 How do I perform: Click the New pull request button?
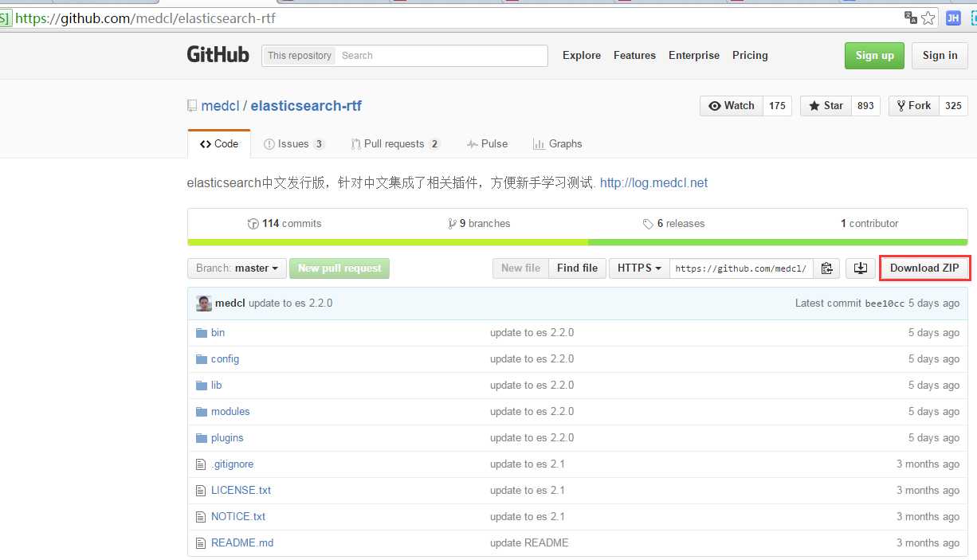pos(339,268)
